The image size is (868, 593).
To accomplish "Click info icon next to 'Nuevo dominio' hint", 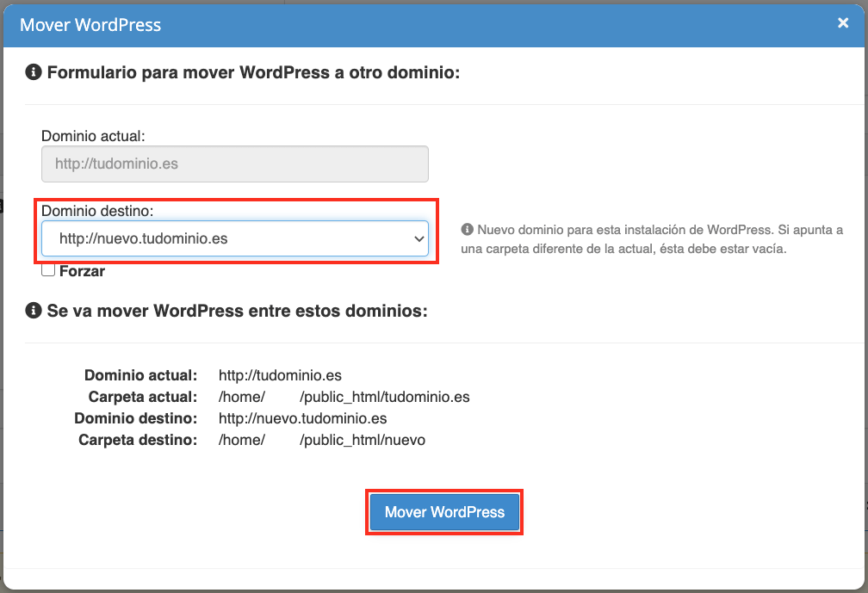I will coord(468,229).
